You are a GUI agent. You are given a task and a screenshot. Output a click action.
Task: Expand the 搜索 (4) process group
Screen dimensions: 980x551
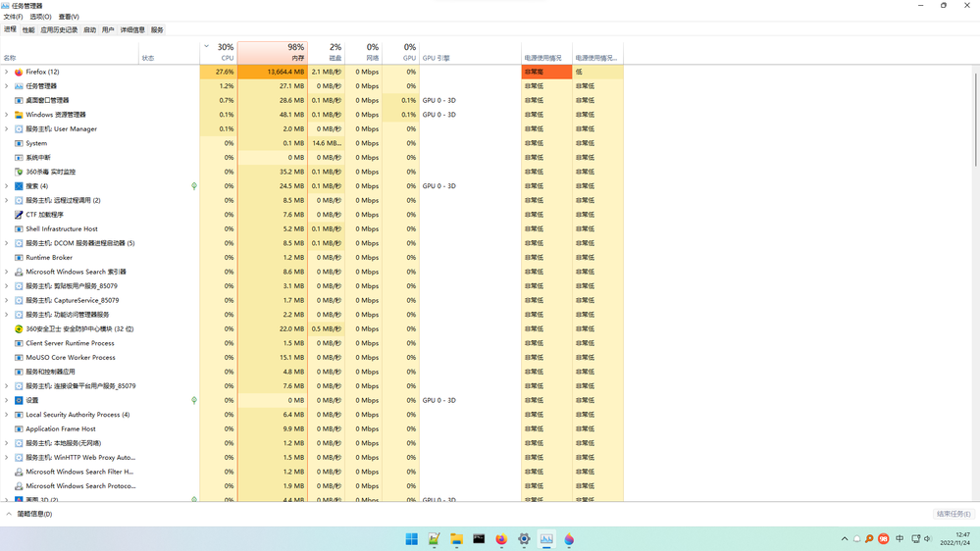point(7,186)
